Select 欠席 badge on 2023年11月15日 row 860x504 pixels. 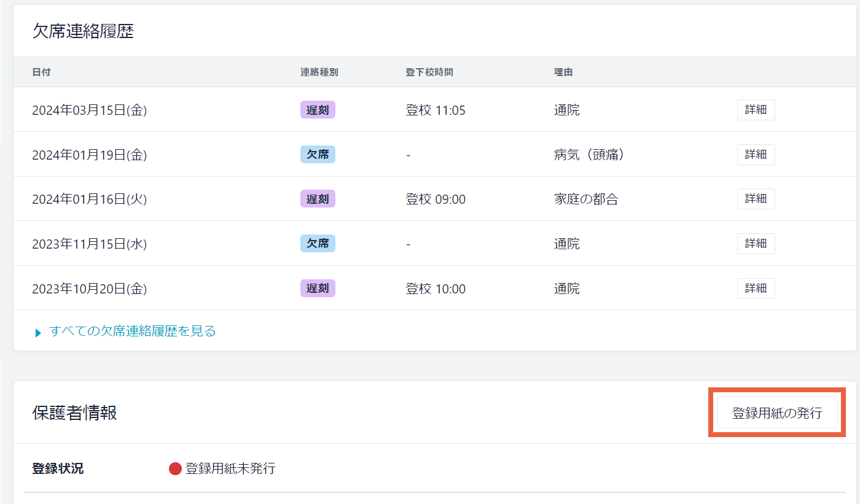point(318,244)
